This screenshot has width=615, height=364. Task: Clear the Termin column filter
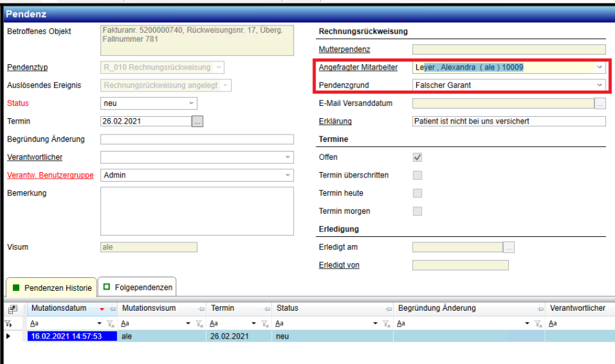coord(264,324)
